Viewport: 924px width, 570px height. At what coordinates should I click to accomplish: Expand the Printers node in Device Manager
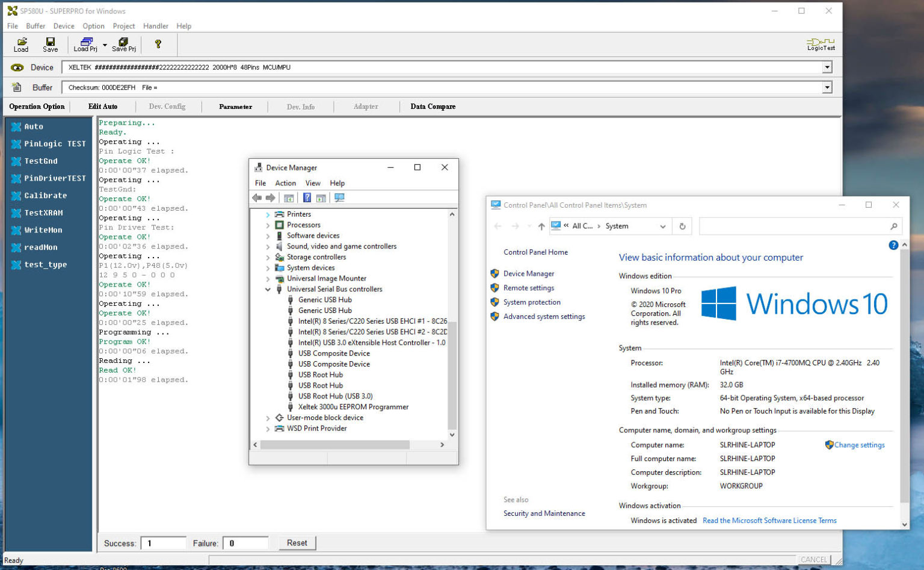[268, 214]
